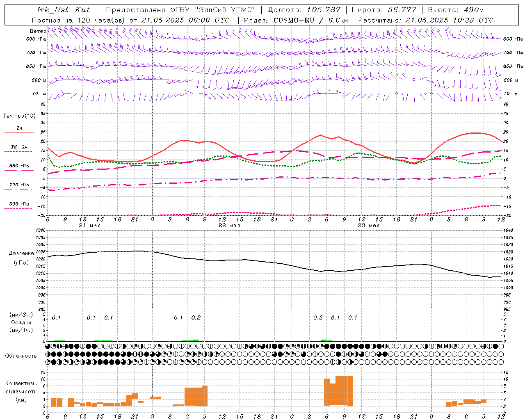The height and width of the screenshot is (420, 525).
Task: Click the latitude value Широта: 56.777
Action: 384,10
